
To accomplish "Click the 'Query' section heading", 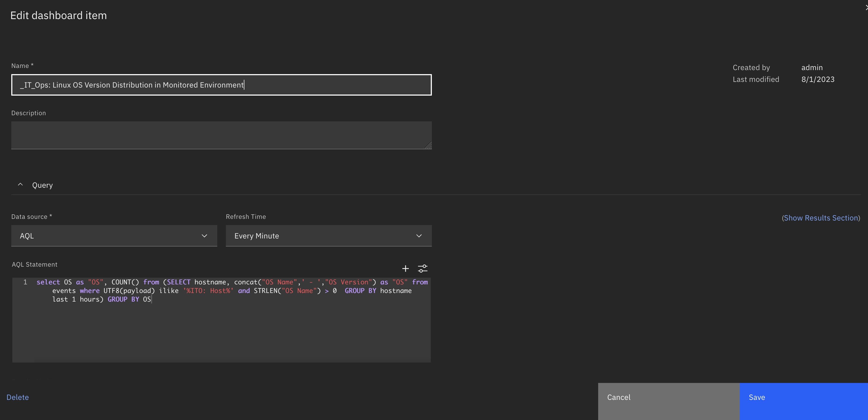I will click(42, 185).
